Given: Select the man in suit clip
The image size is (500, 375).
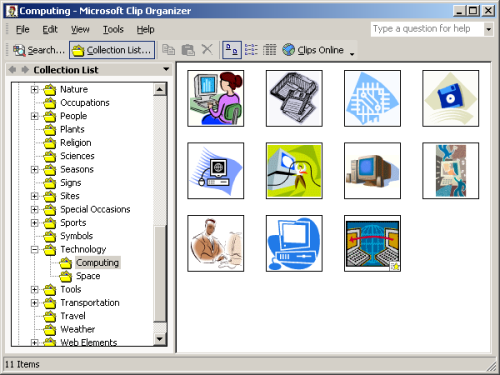Looking at the screenshot, I should [216, 243].
